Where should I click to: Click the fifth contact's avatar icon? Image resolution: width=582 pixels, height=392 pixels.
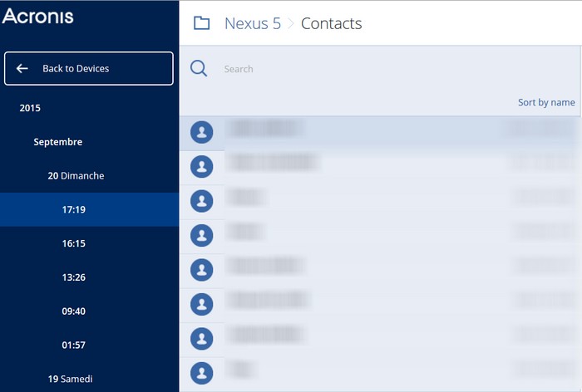[x=202, y=270]
